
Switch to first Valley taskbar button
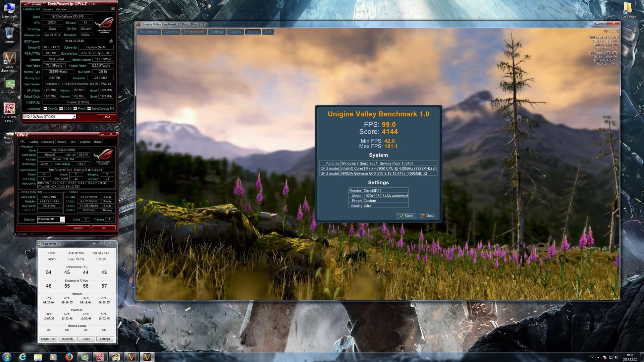tap(131, 357)
